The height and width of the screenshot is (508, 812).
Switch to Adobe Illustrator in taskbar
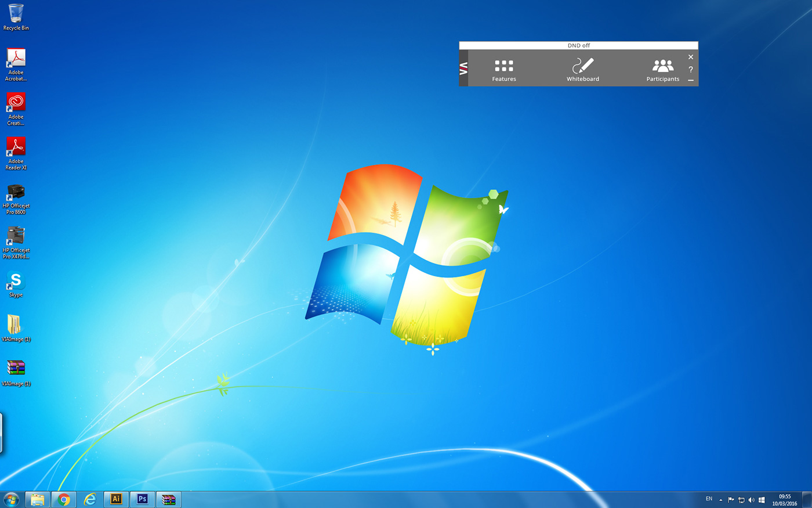116,499
